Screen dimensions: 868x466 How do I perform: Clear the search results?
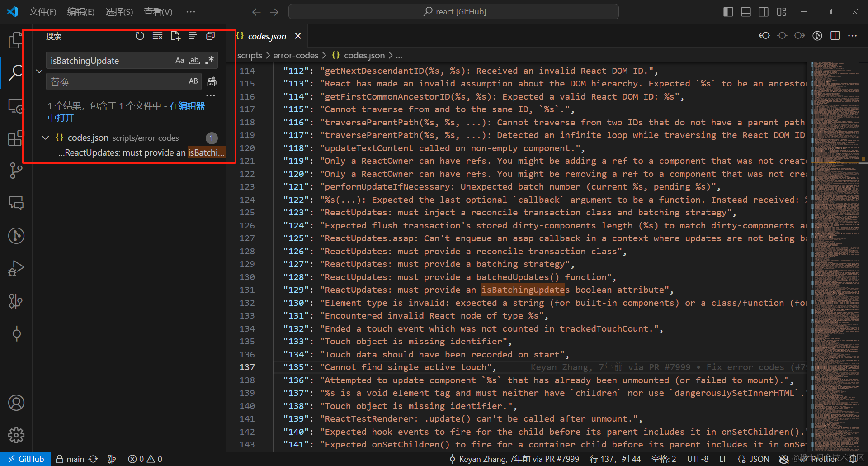point(157,36)
